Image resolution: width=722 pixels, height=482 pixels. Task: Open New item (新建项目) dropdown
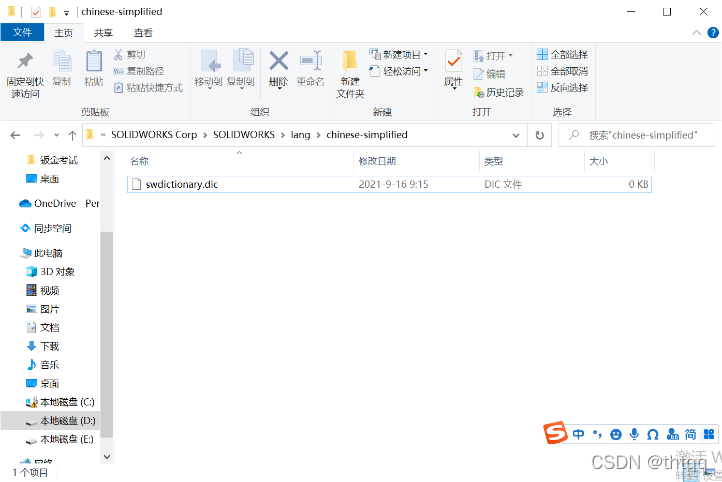point(398,54)
